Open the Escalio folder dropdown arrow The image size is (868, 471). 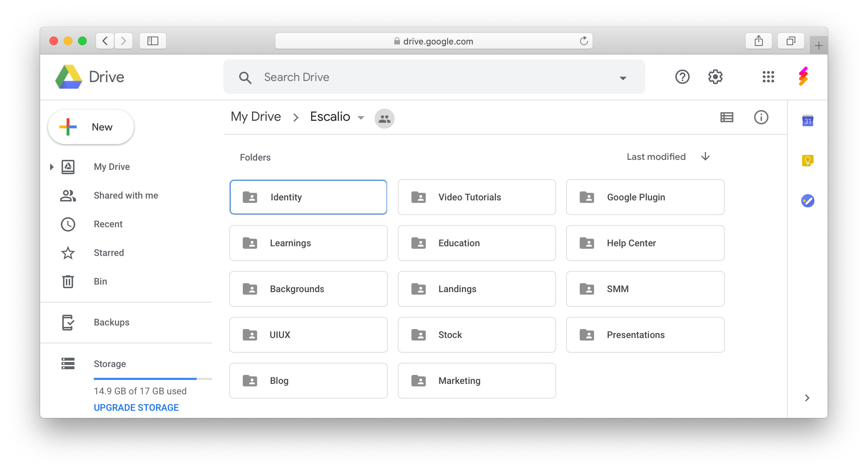(x=361, y=118)
